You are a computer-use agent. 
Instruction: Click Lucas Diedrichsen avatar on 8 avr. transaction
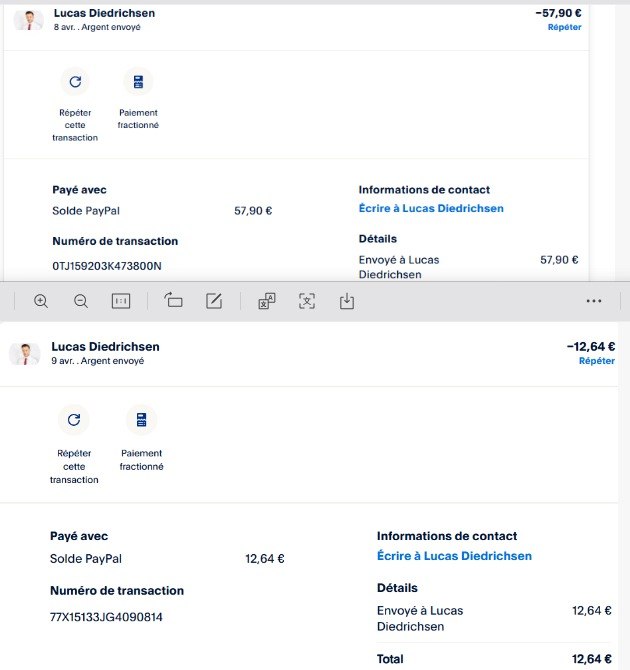(29, 20)
